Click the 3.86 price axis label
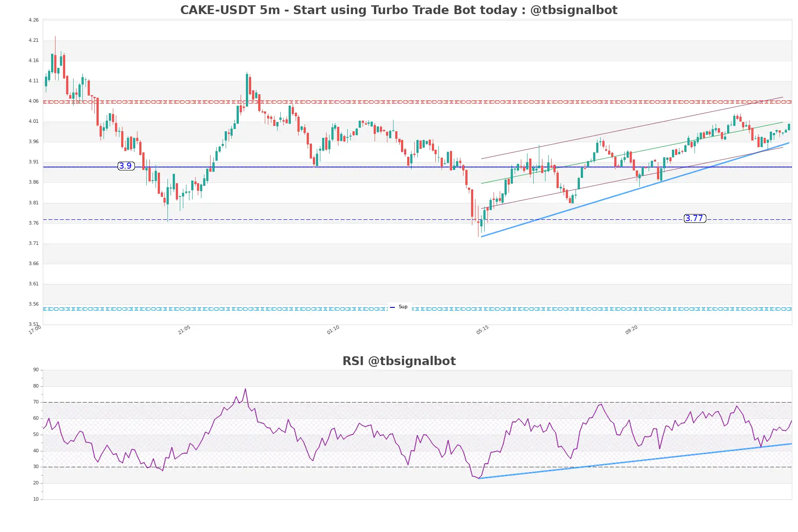The width and height of the screenshot is (798, 532). pos(33,182)
